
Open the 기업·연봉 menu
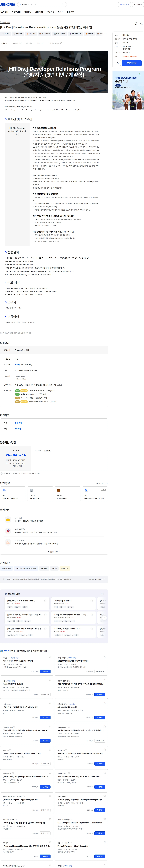(50, 12)
